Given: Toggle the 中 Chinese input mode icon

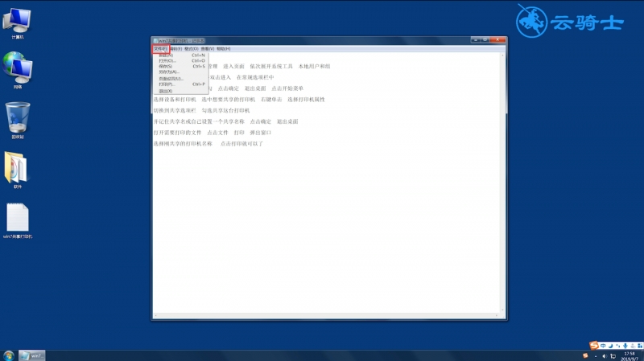Looking at the screenshot, I should tap(603, 346).
